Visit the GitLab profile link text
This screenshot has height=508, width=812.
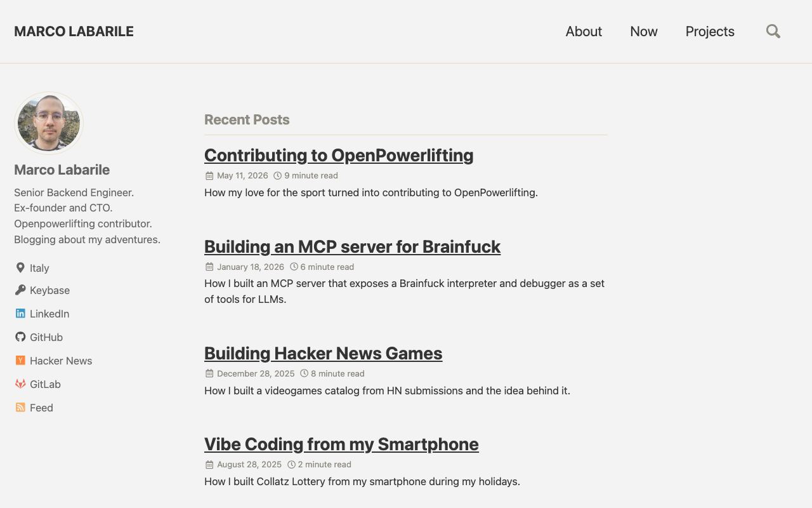(x=45, y=384)
